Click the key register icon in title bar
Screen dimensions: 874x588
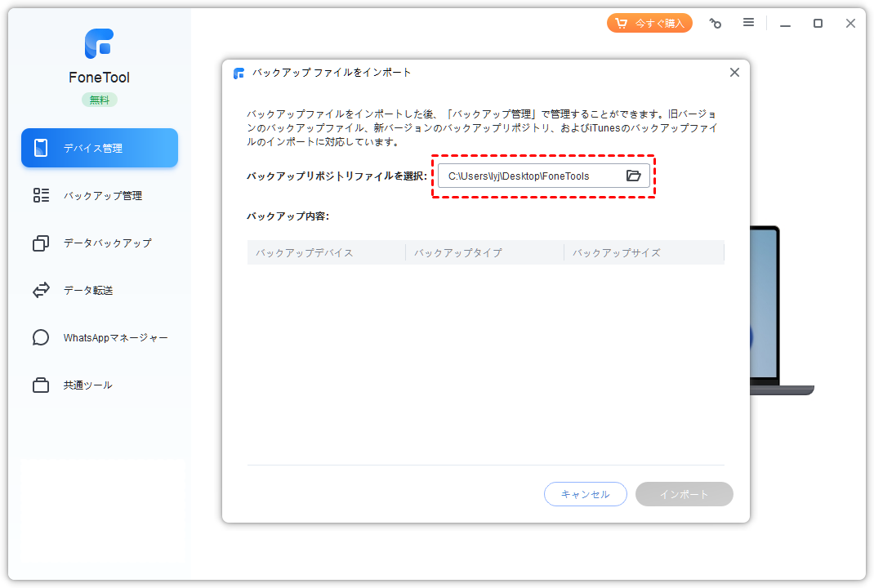point(716,24)
